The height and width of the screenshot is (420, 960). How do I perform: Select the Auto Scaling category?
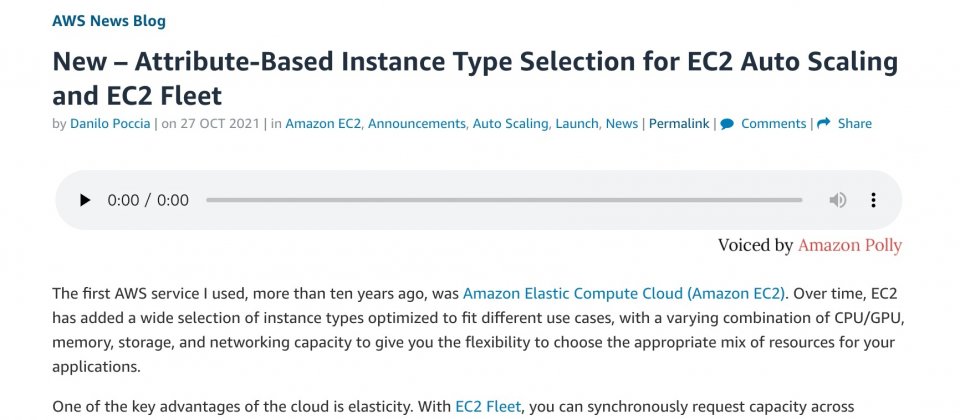(510, 124)
